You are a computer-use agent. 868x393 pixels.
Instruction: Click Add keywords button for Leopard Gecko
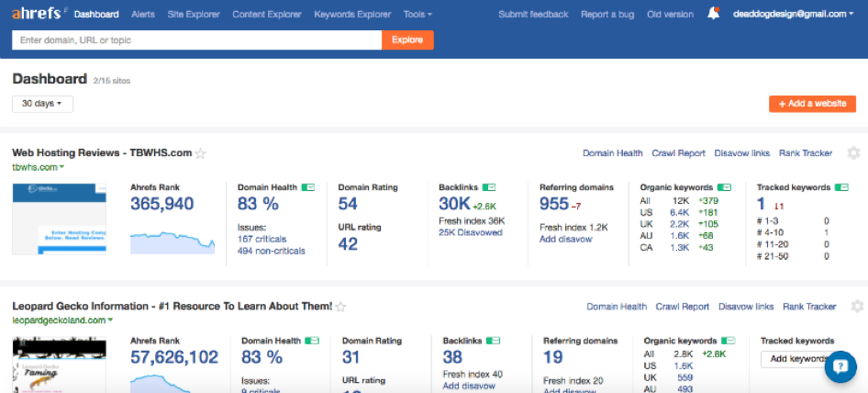tap(797, 359)
